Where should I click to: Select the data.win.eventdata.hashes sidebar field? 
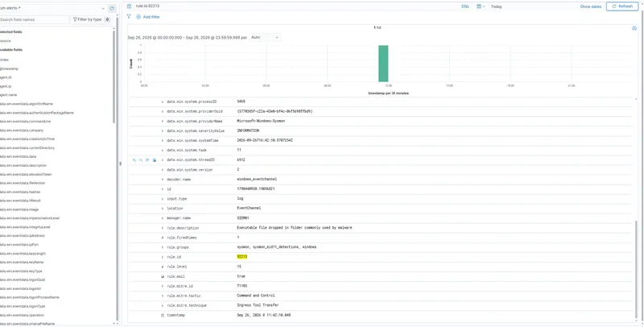[20, 192]
